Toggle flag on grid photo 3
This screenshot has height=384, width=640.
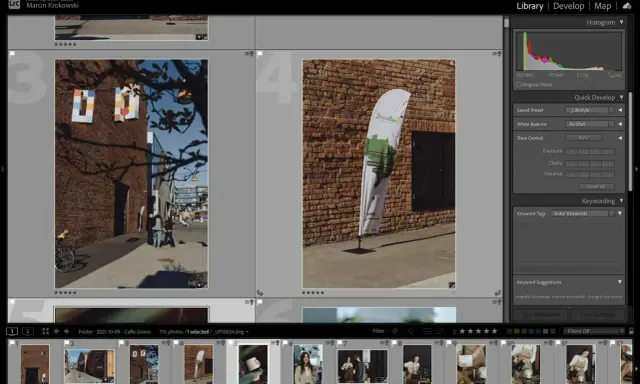click(x=12, y=53)
